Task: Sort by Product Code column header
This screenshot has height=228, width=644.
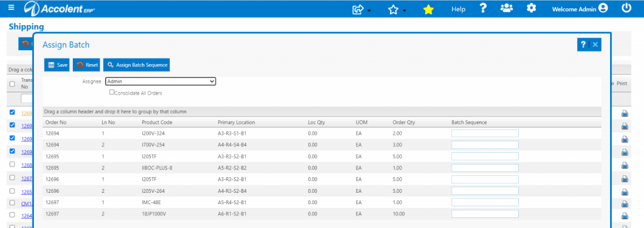Action: coord(157,122)
